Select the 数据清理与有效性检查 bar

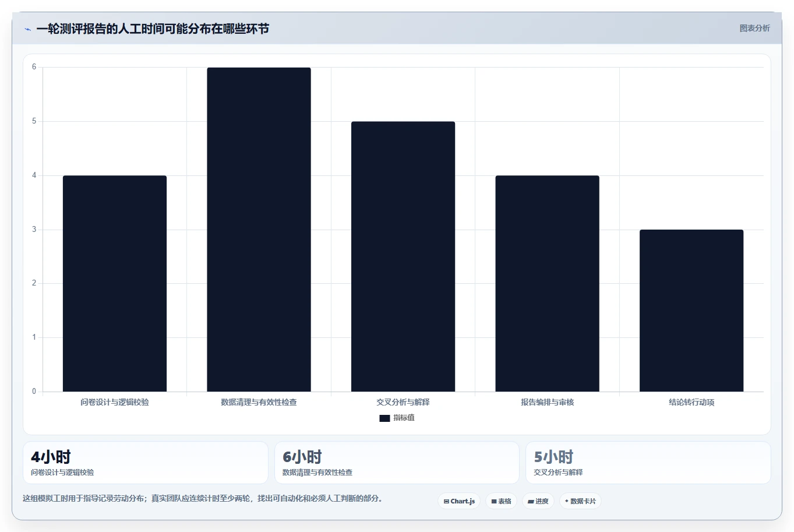click(x=259, y=230)
